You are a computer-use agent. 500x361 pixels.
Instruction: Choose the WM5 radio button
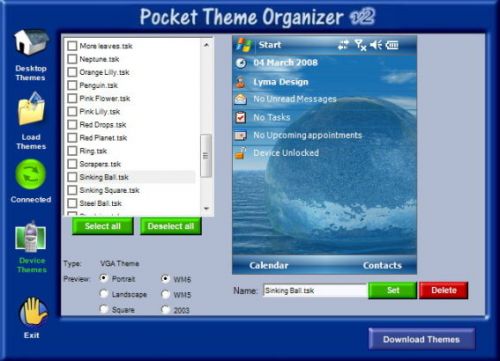point(166,294)
